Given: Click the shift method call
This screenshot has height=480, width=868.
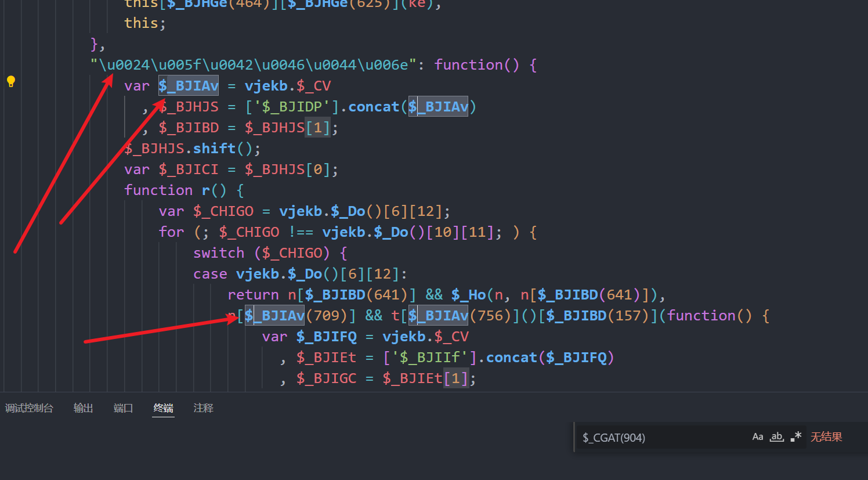Looking at the screenshot, I should pyautogui.click(x=214, y=149).
